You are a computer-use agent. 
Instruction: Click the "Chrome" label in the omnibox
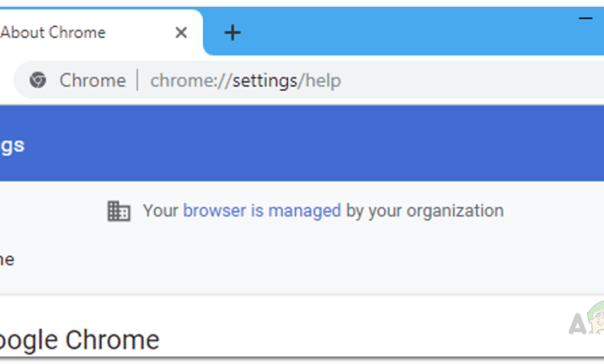point(92,81)
